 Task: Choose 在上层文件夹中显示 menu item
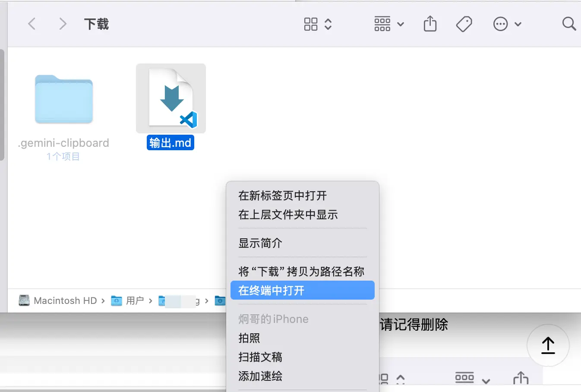pos(288,215)
